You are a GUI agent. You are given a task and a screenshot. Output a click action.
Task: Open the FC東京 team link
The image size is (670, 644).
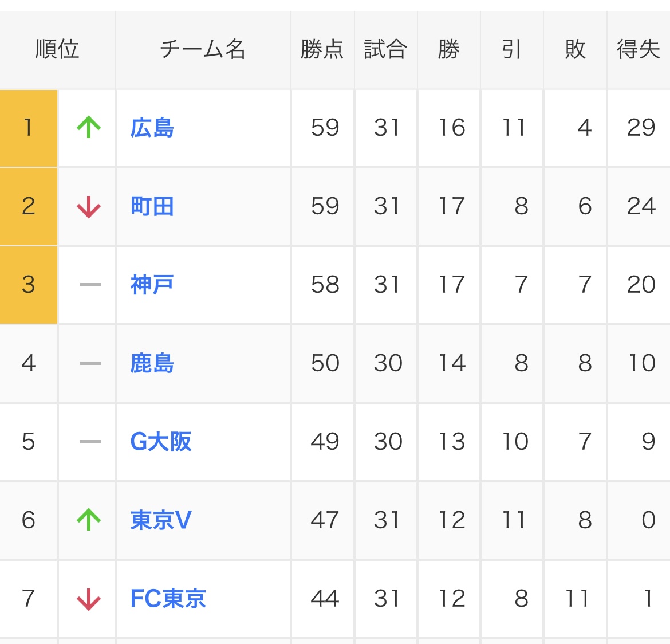pos(168,599)
